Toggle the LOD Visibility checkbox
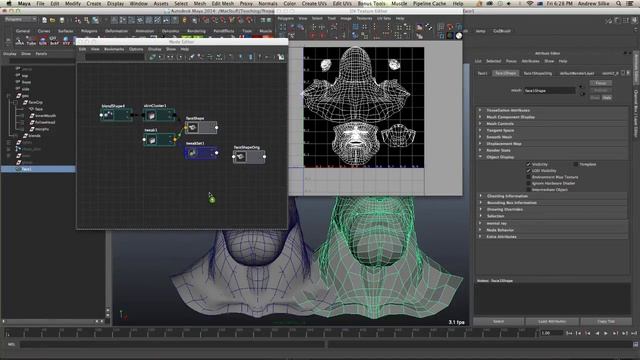This screenshot has width=640, height=360. coord(529,171)
